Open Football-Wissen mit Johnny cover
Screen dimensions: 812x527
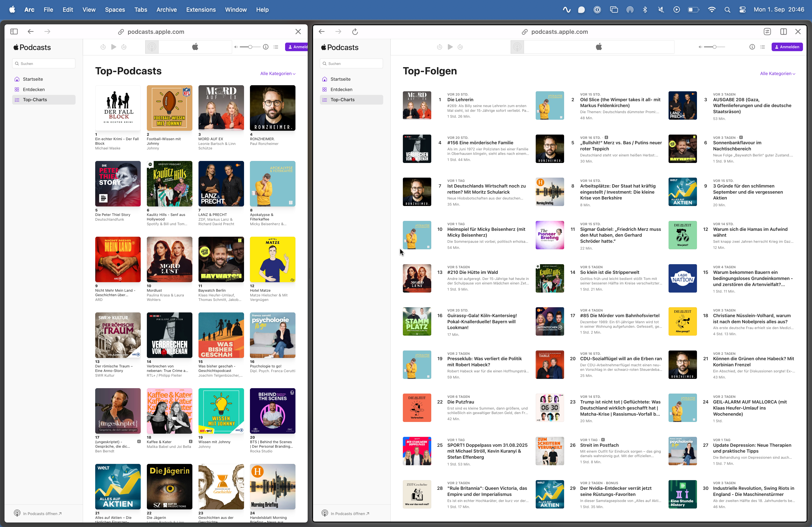pos(170,108)
